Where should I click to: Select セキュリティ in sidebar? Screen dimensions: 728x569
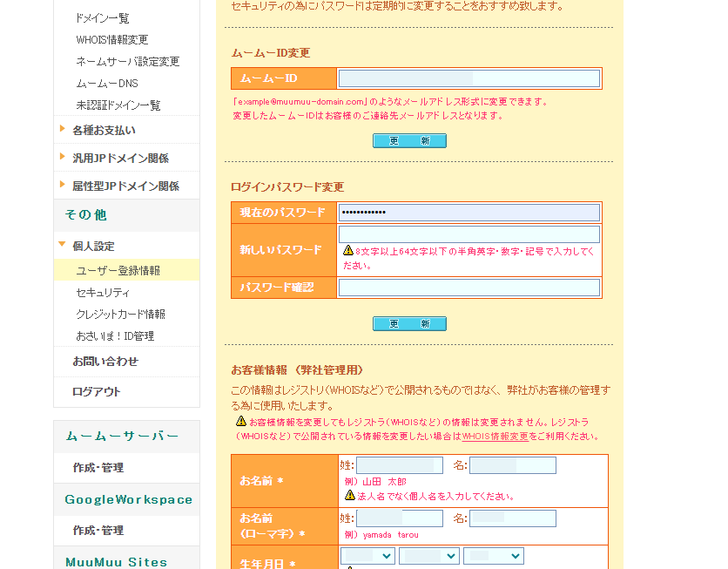103,293
